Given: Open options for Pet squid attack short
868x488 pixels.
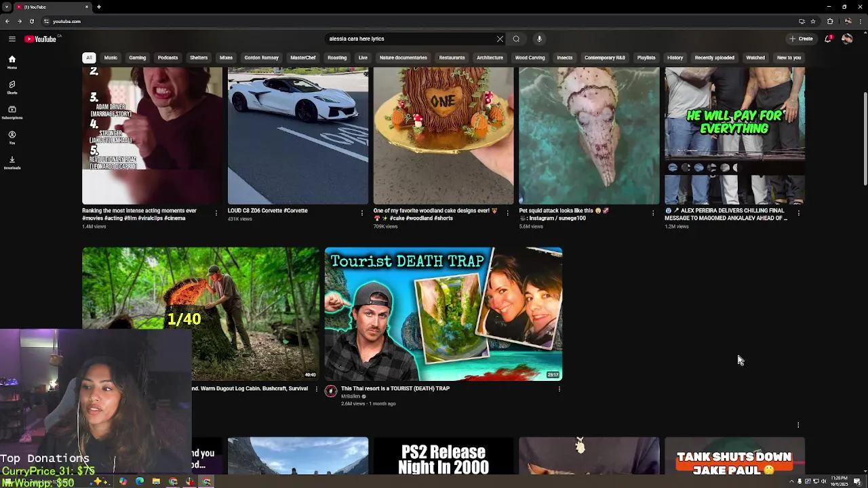Looking at the screenshot, I should point(653,213).
